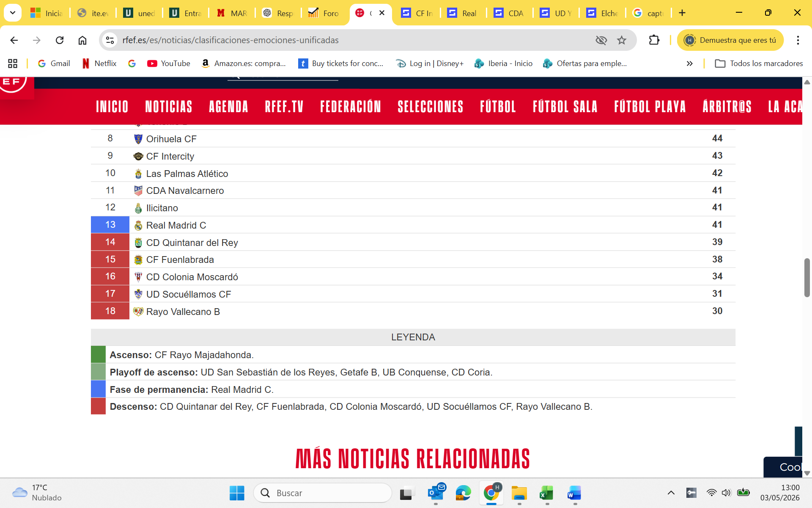The width and height of the screenshot is (812, 508).
Task: Open the Todos los marcadores folder
Action: [759, 63]
